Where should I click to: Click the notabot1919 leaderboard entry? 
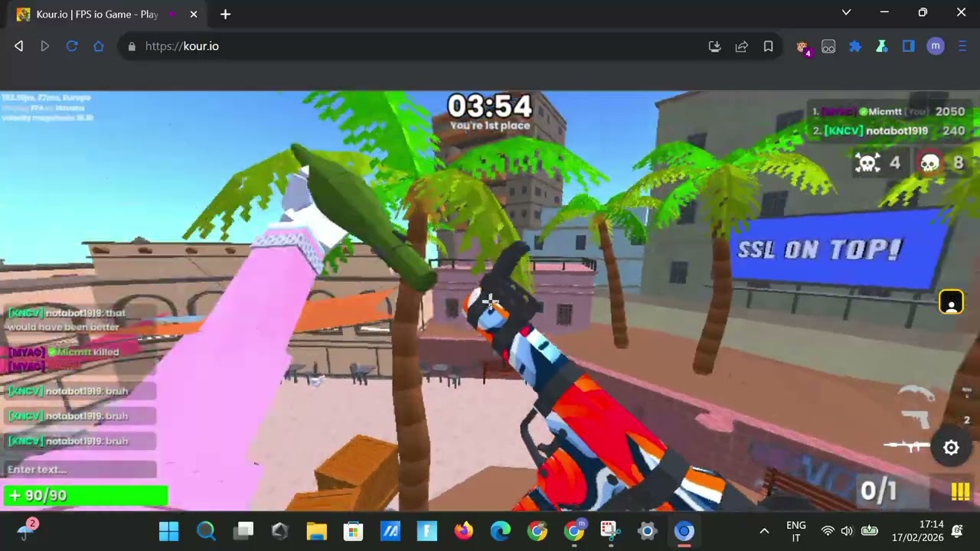[888, 131]
